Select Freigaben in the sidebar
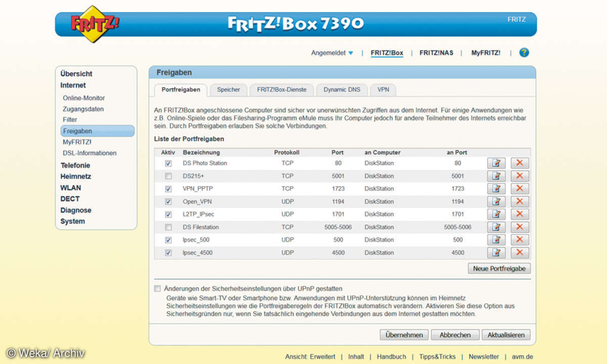The width and height of the screenshot is (607, 364). tap(98, 131)
